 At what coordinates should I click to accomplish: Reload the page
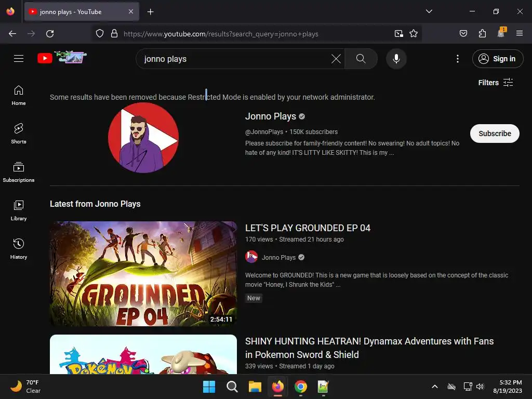(50, 34)
